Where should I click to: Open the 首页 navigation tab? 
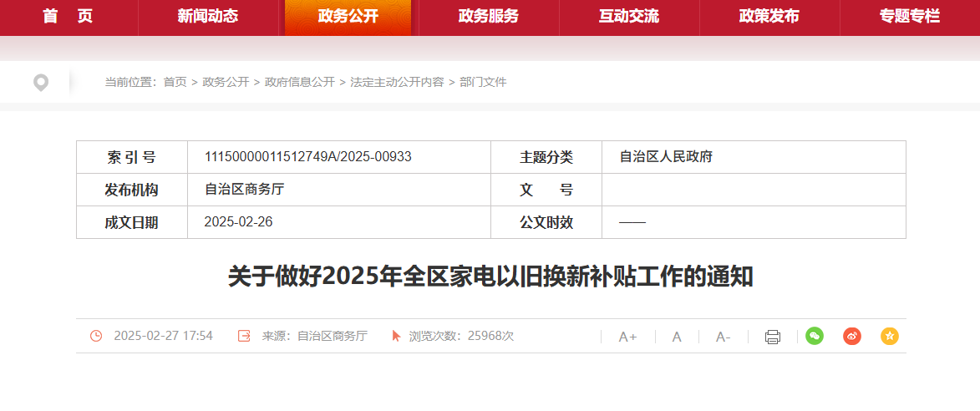(x=69, y=17)
